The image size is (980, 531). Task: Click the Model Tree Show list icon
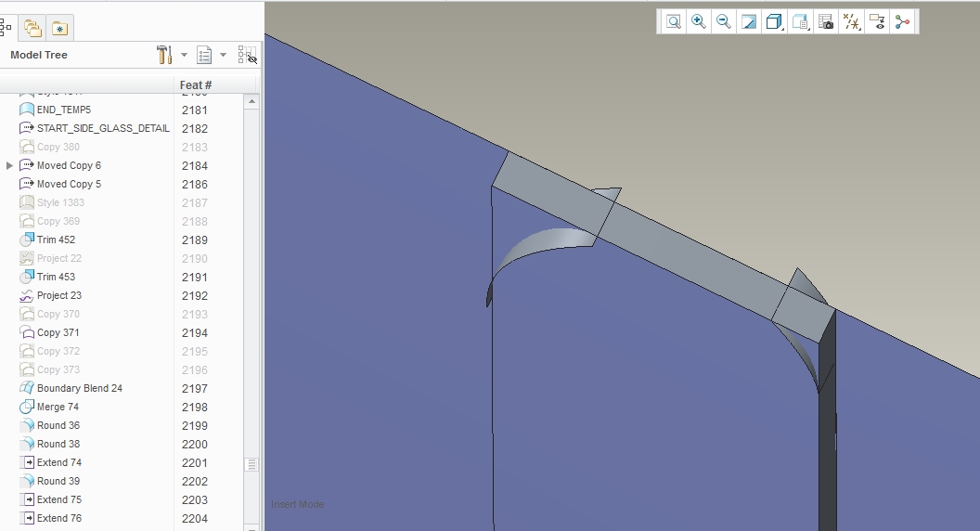204,55
